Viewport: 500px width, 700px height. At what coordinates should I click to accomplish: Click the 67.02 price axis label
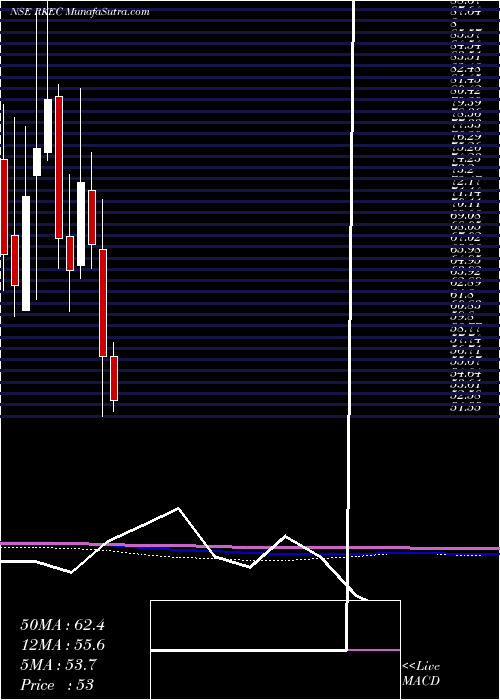click(x=466, y=238)
